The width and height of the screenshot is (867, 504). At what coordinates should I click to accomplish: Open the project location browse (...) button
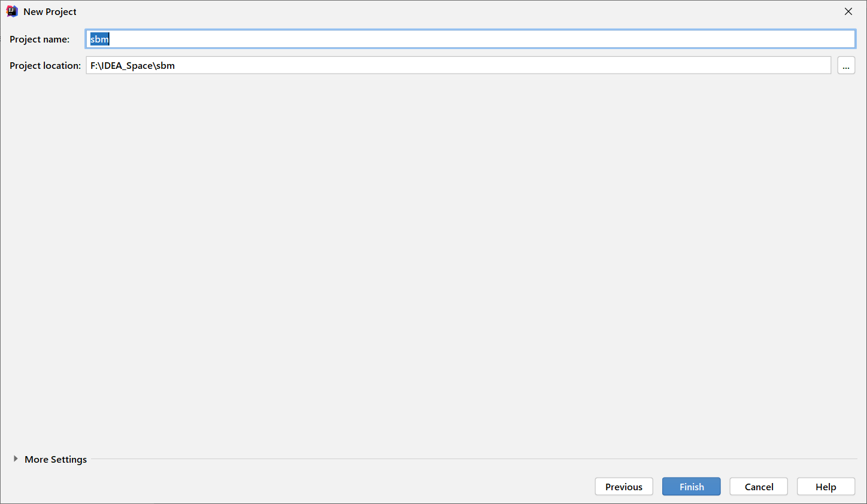(846, 65)
